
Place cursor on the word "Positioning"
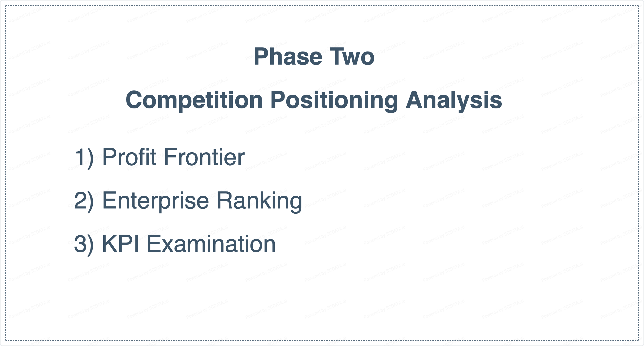(x=334, y=100)
